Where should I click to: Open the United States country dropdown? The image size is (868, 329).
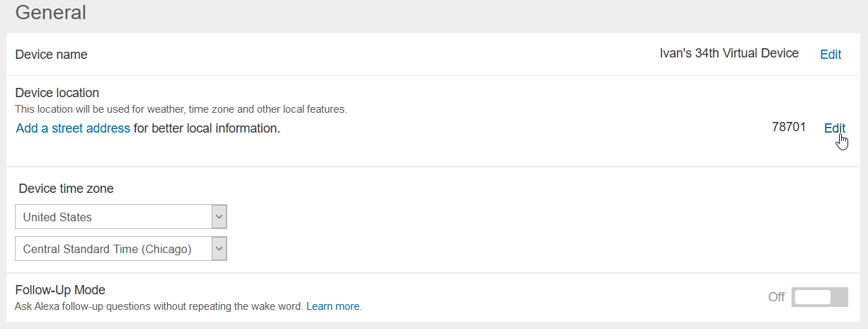tap(121, 217)
